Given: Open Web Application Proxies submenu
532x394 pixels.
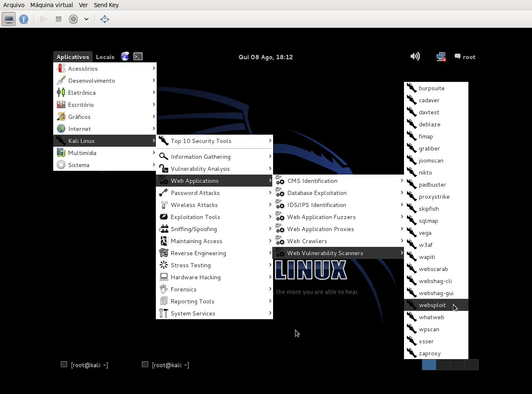Looking at the screenshot, I should [x=338, y=229].
